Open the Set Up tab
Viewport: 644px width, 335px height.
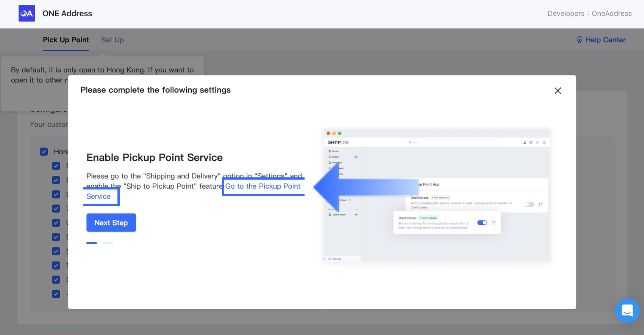click(x=113, y=40)
